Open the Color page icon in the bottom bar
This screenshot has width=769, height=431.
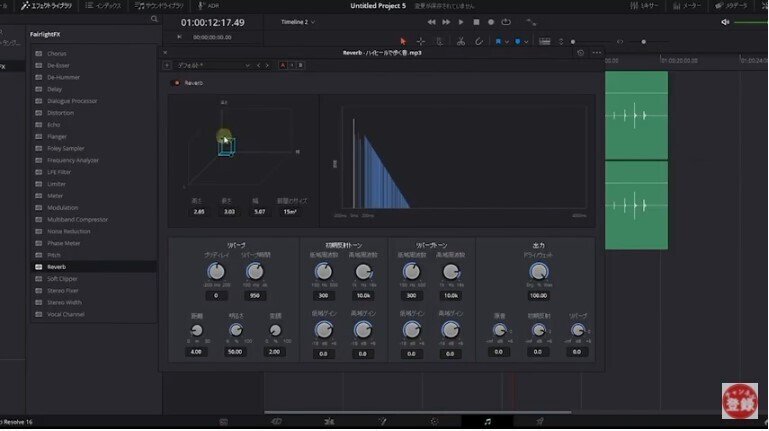(x=435, y=422)
